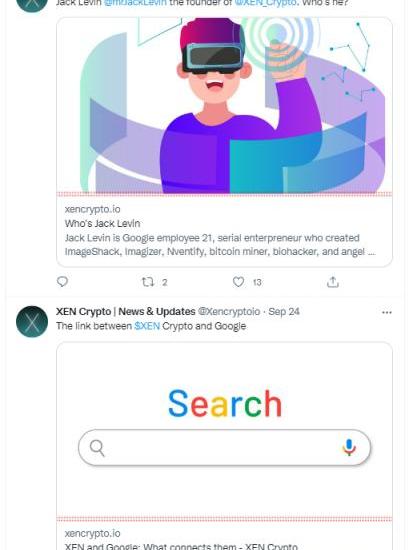Open the Sep 24 tweet timestamp
Image resolution: width=413 pixels, height=550 pixels.
(284, 311)
